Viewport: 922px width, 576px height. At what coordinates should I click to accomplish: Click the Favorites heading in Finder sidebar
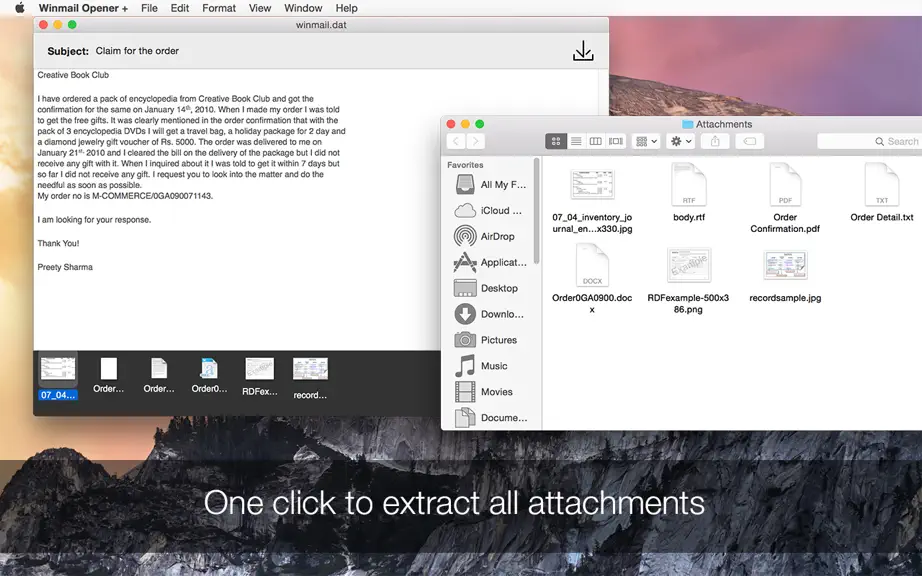pyautogui.click(x=465, y=165)
